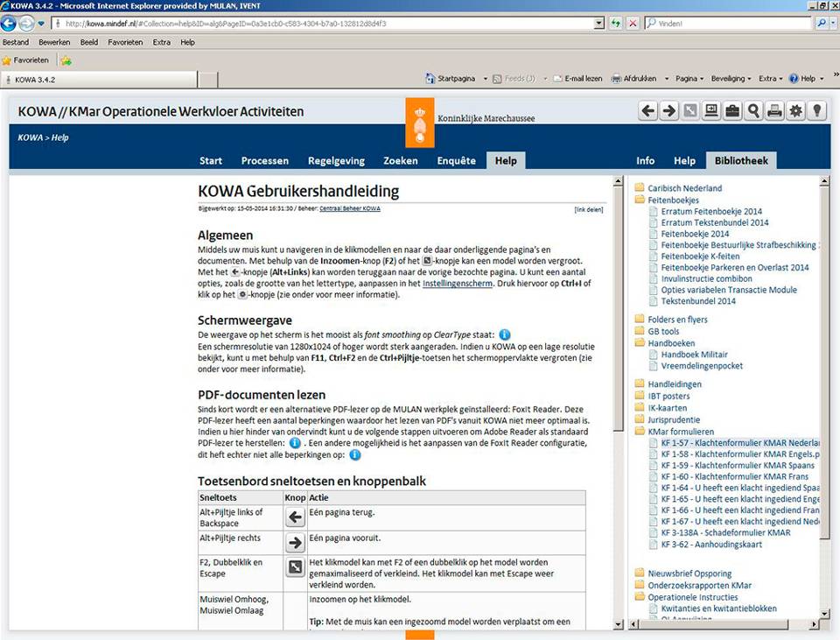Open the Favorieten menu in menu bar
The height and width of the screenshot is (640, 840).
[x=125, y=42]
